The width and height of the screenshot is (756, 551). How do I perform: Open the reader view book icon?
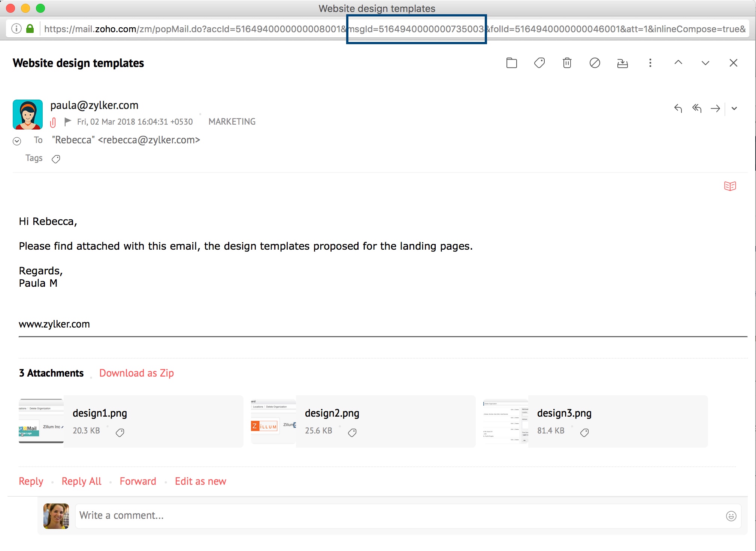pyautogui.click(x=730, y=186)
